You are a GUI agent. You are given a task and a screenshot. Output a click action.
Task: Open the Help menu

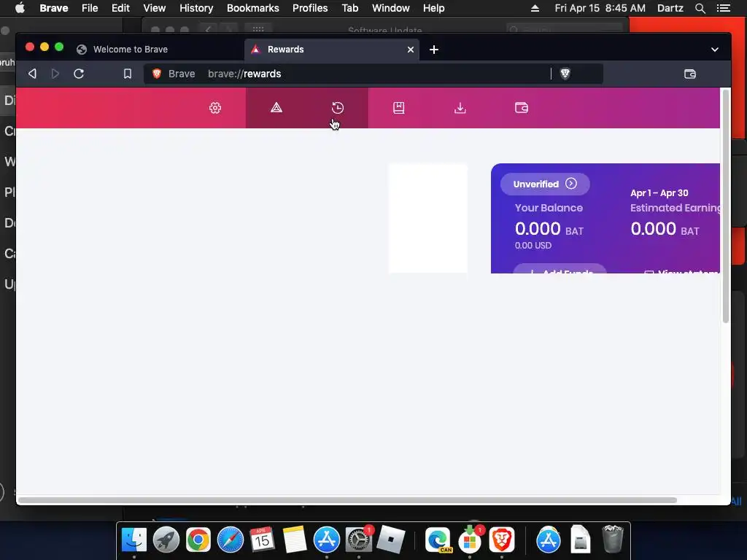pyautogui.click(x=434, y=8)
